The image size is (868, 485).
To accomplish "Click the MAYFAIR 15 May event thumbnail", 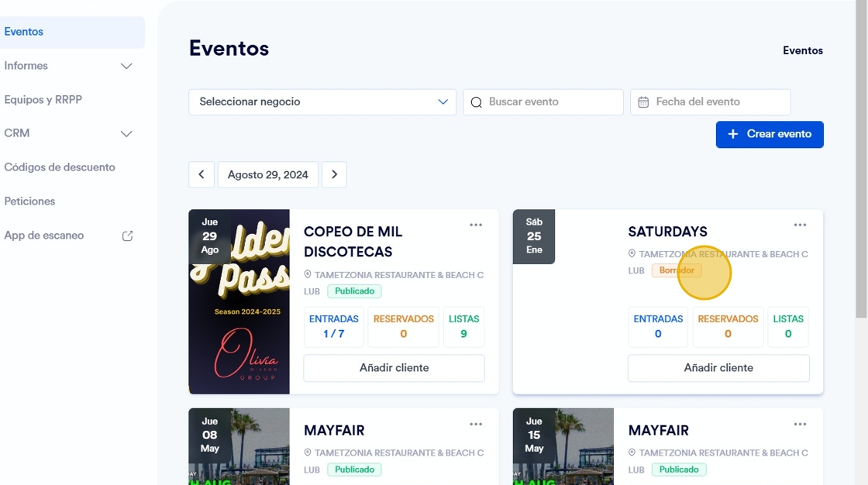I will coord(563,446).
